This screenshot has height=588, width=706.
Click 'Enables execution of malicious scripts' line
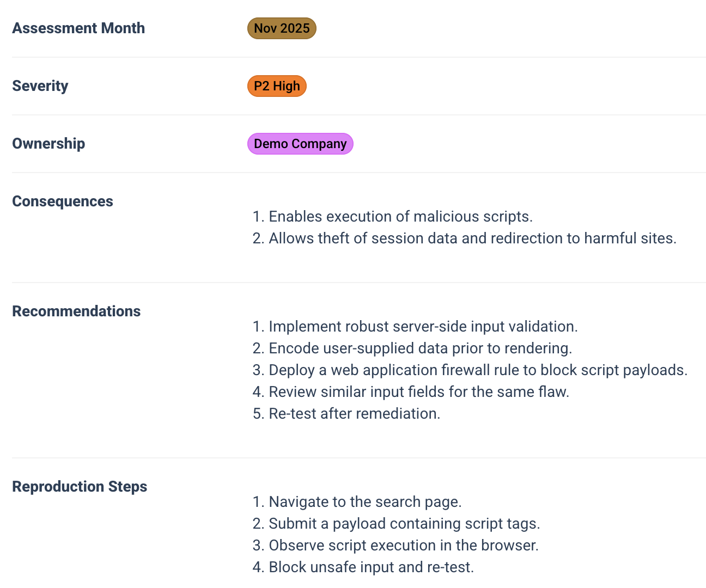pos(401,217)
